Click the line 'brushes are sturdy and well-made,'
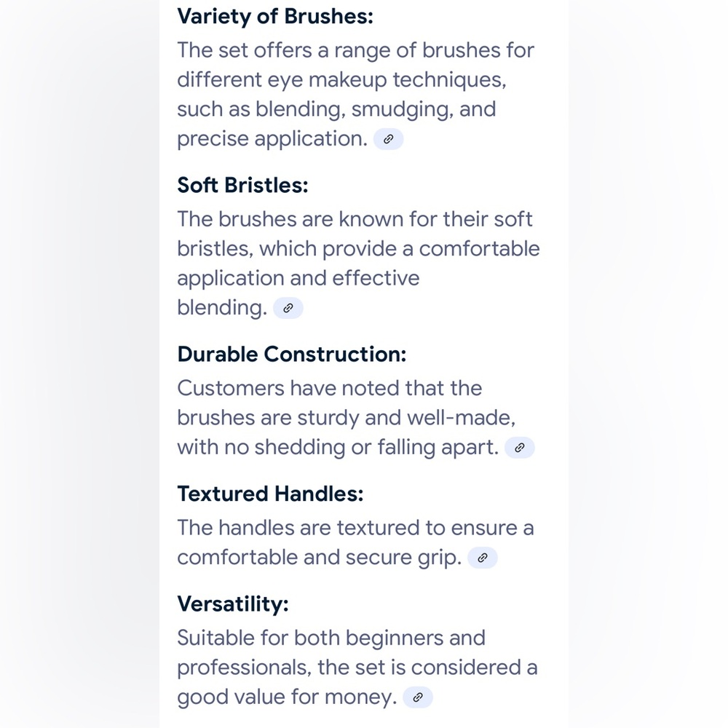 click(x=347, y=418)
